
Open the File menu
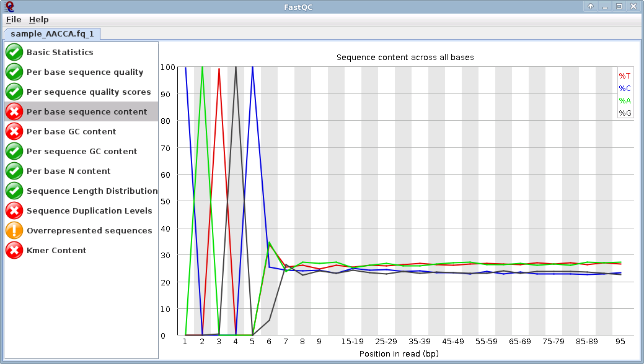coord(14,20)
